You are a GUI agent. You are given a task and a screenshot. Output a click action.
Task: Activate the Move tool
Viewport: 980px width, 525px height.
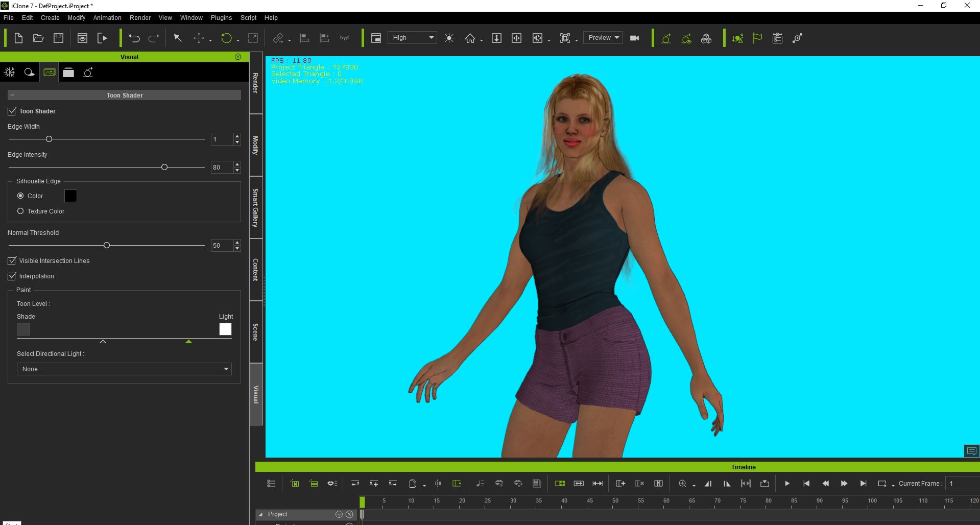(x=199, y=38)
